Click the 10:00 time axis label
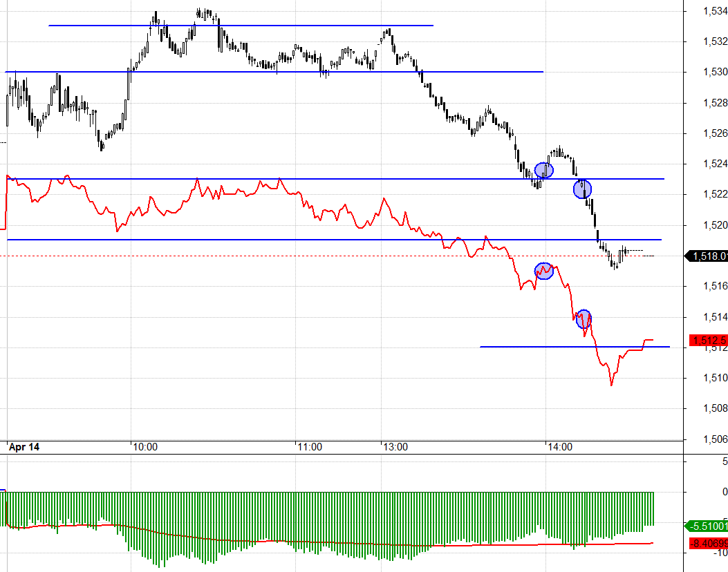Image resolution: width=728 pixels, height=572 pixels. [x=144, y=447]
